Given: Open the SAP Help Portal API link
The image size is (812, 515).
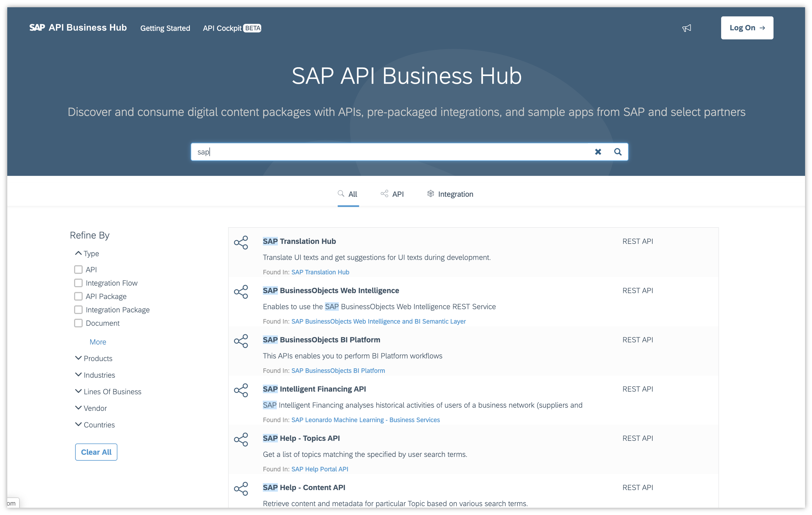Looking at the screenshot, I should pos(319,469).
